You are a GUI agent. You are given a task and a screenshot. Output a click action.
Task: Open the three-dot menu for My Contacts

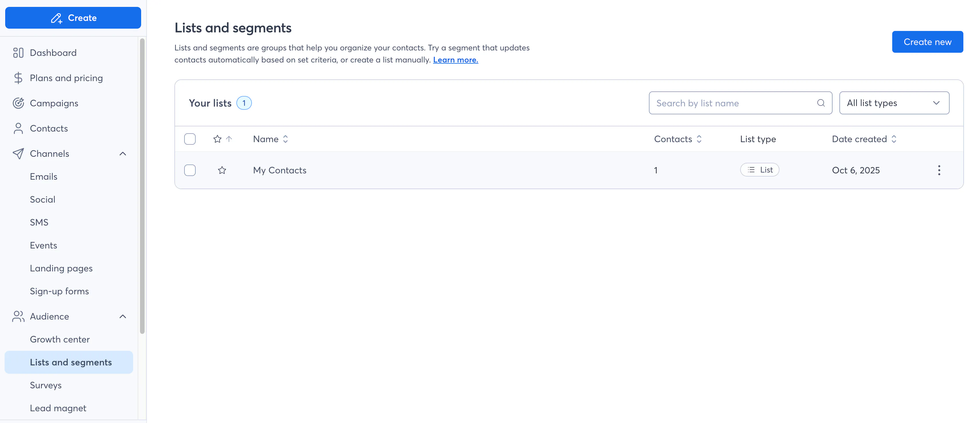pos(939,170)
